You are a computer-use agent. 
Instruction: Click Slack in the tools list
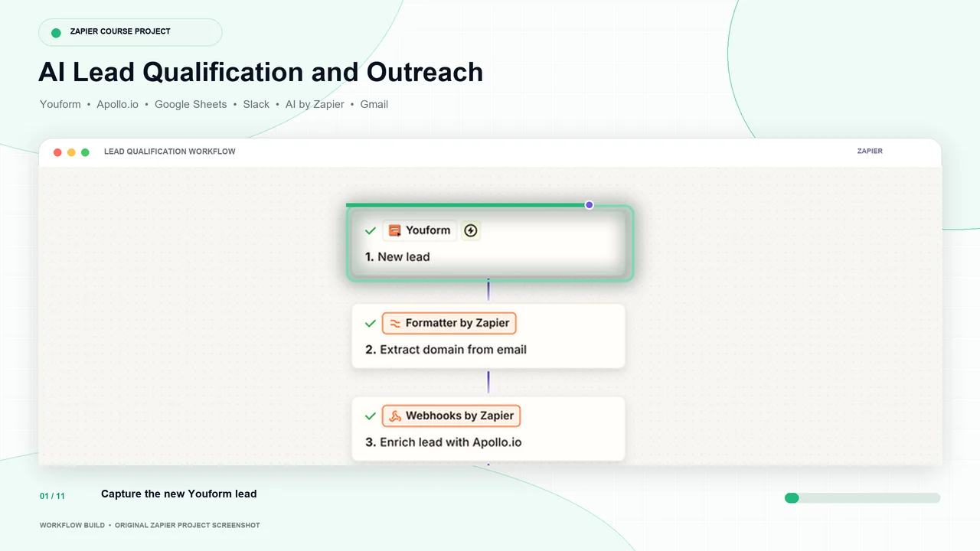click(x=256, y=104)
